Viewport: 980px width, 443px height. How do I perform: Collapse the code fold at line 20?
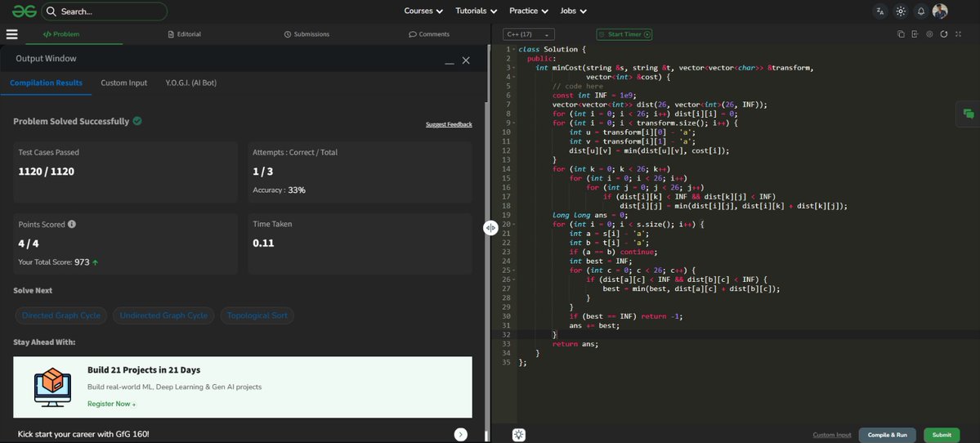(x=513, y=224)
